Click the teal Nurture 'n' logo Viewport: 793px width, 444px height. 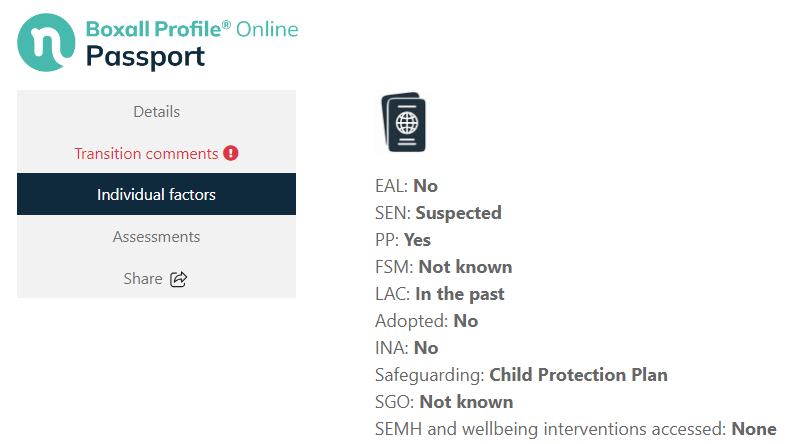46,42
